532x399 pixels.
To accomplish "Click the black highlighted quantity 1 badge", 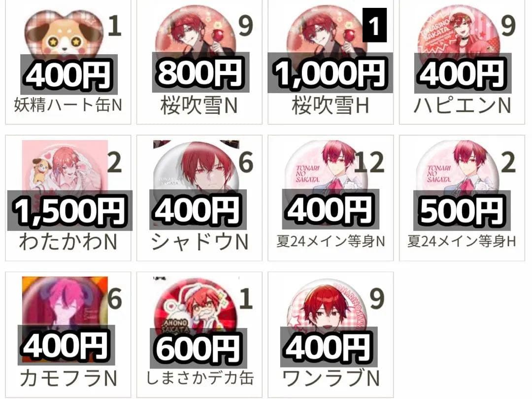I will pos(374,25).
